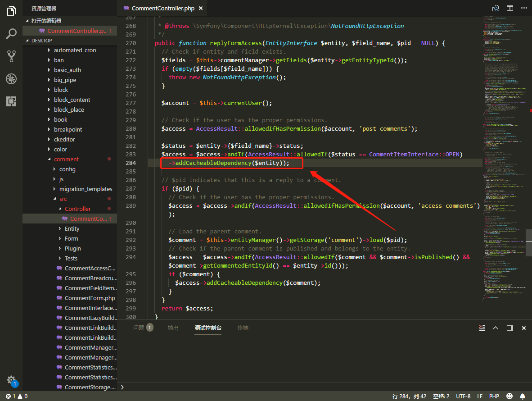Switch to the 问题 panel tab
Image resolution: width=532 pixels, height=401 pixels.
pyautogui.click(x=143, y=328)
